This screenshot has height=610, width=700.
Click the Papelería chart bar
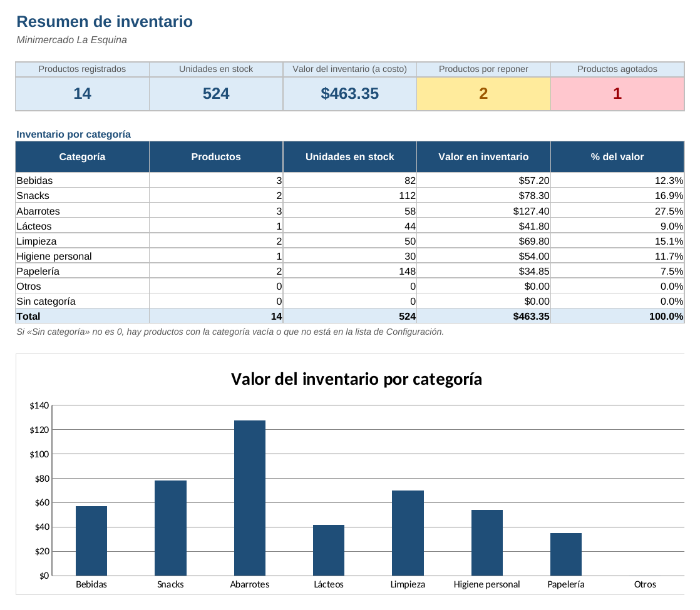point(566,554)
